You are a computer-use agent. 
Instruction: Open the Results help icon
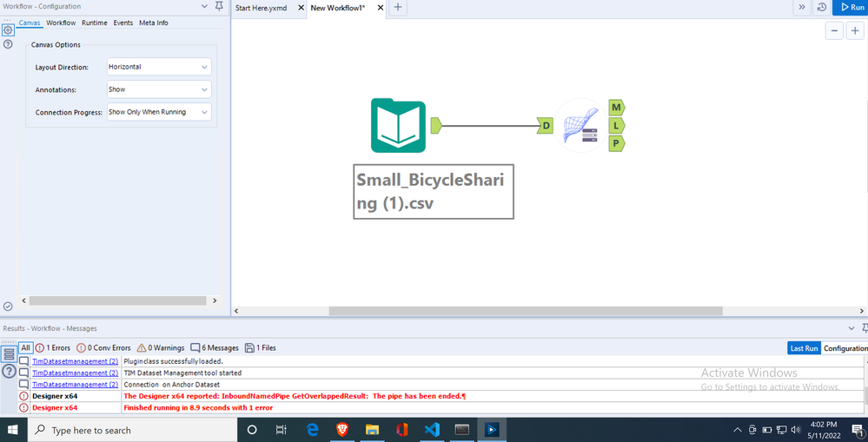(9, 371)
